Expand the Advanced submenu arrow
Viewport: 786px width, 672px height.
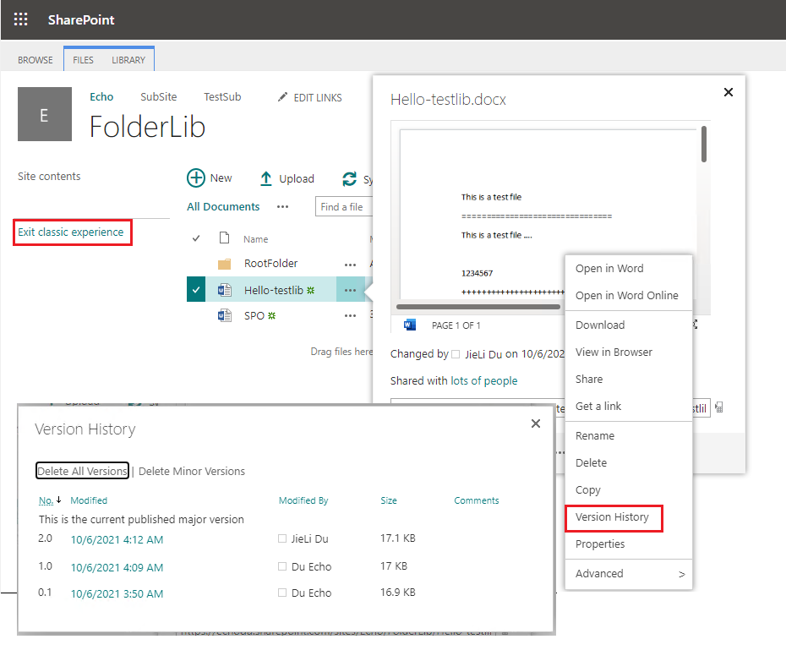click(682, 574)
